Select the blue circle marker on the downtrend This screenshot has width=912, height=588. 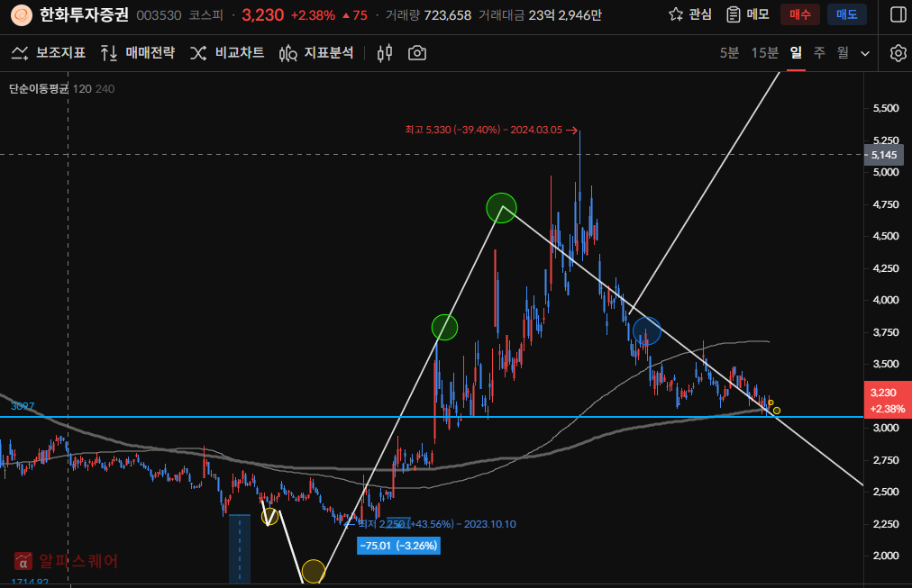pyautogui.click(x=647, y=330)
